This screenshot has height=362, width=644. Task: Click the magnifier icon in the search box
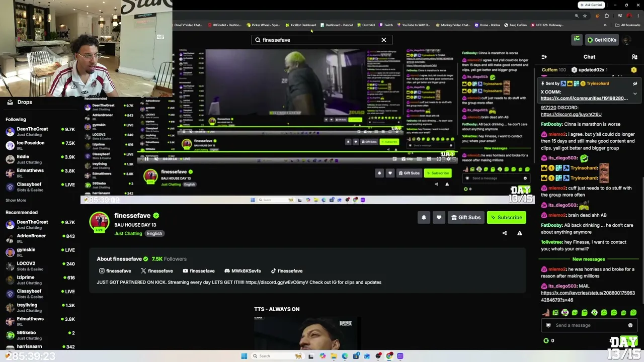[x=258, y=40]
